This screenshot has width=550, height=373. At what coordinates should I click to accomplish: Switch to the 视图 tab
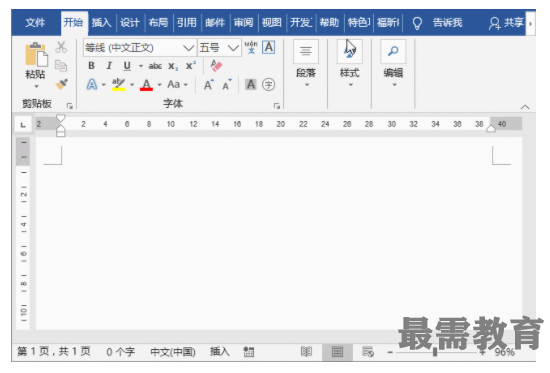(x=272, y=23)
